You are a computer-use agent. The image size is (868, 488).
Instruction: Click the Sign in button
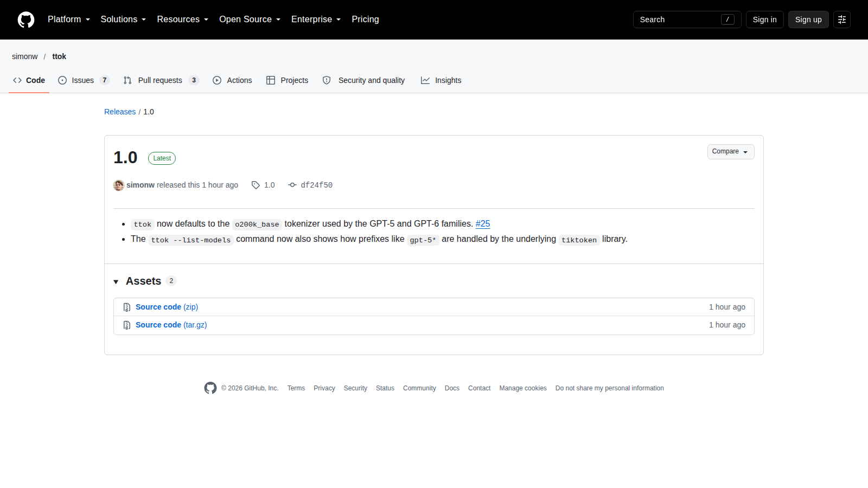click(x=764, y=20)
